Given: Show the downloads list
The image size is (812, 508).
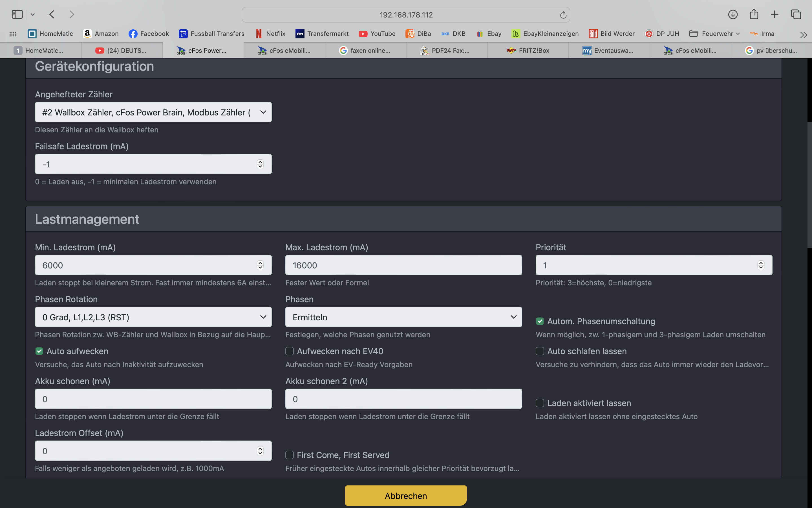Looking at the screenshot, I should click(733, 14).
